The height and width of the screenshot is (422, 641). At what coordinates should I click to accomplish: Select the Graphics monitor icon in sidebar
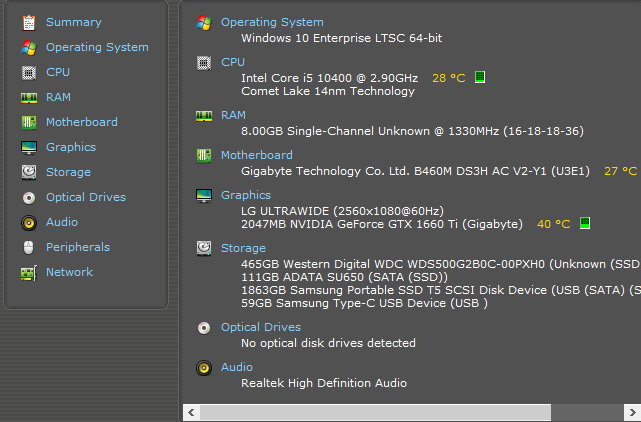[28, 147]
